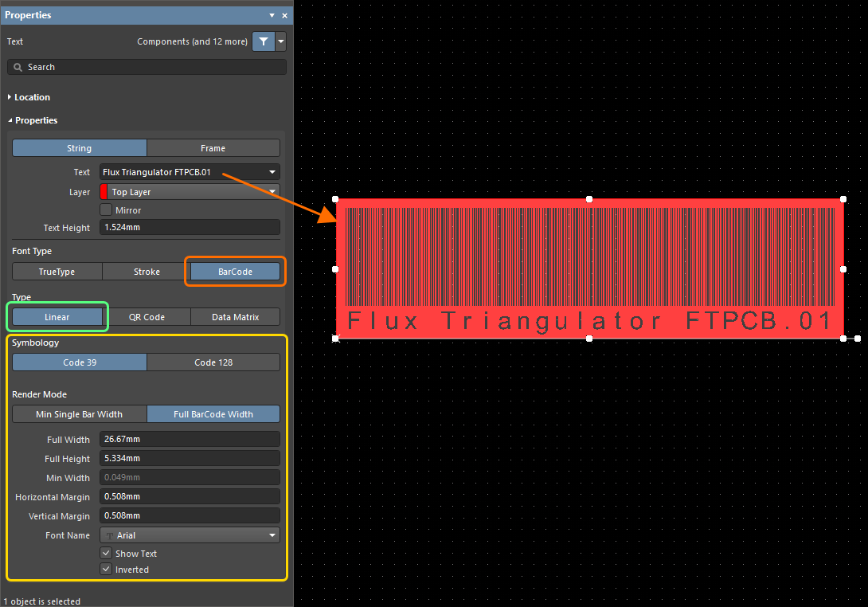Choose Code 39 symbology
This screenshot has height=607, width=868.
click(80, 362)
